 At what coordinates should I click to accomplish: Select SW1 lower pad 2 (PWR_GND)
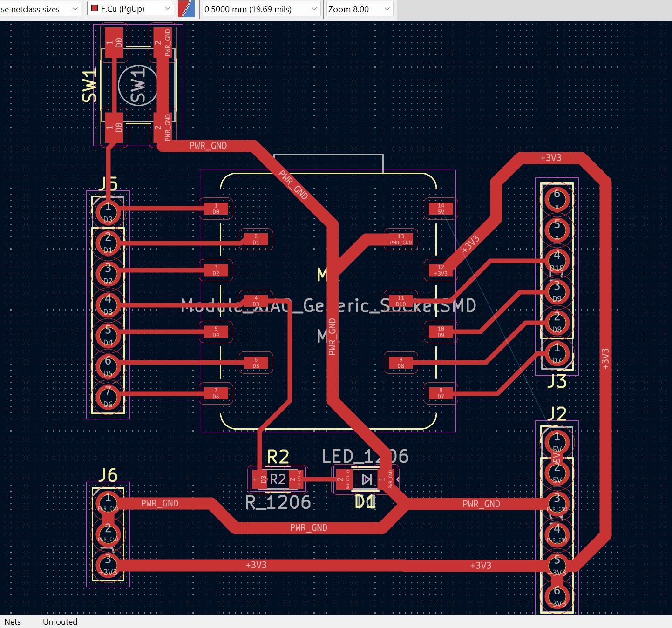[162, 127]
